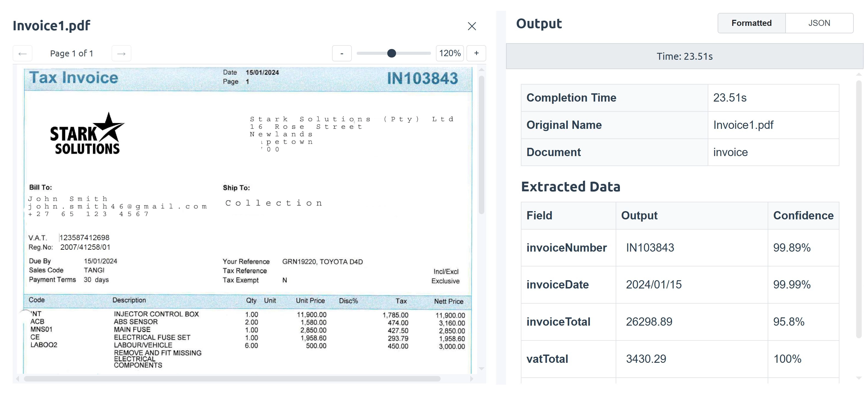
Task: Switch to the Formatted output tab
Action: point(751,23)
